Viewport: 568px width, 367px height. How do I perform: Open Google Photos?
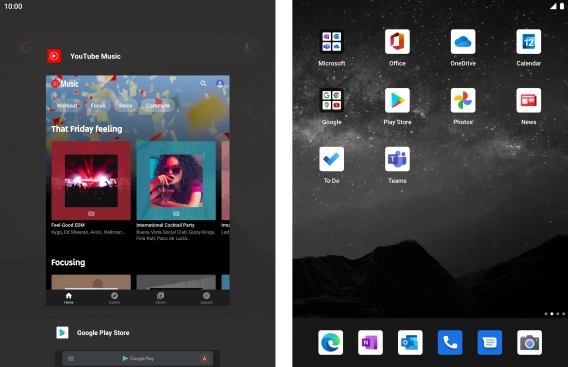pos(463,100)
